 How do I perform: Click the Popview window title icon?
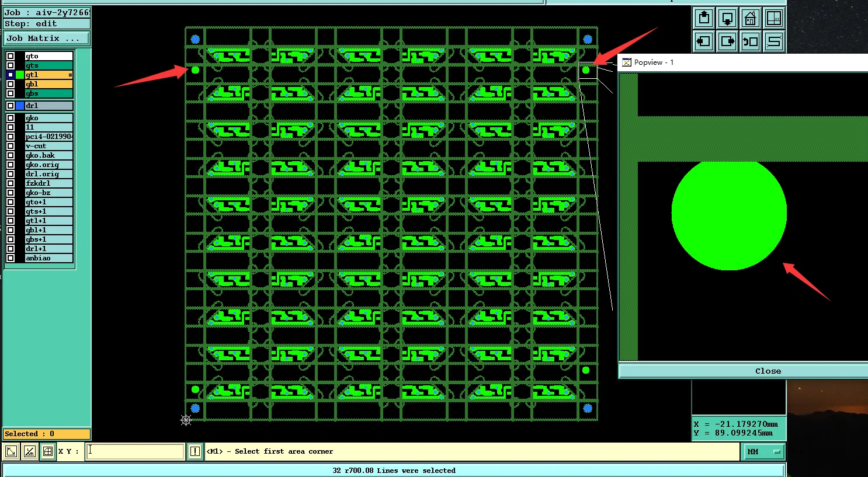[x=627, y=62]
